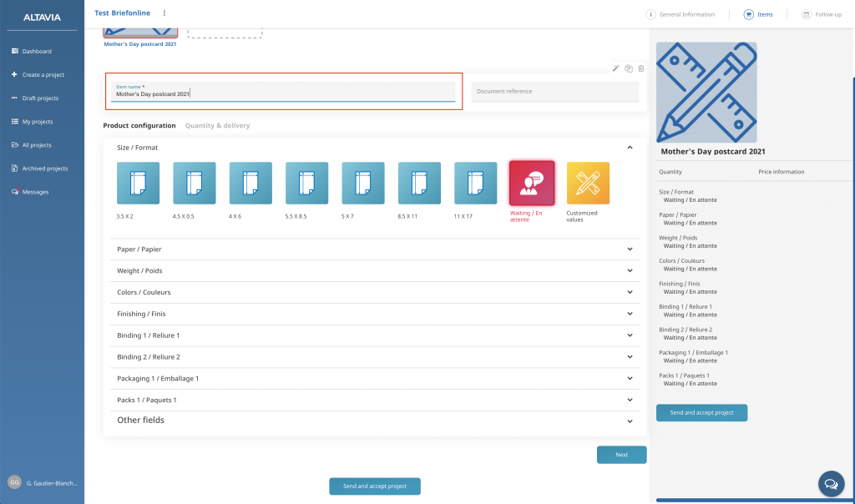Screen dimensions: 855x504
Task: Collapse the Size / Format section
Action: (x=630, y=148)
